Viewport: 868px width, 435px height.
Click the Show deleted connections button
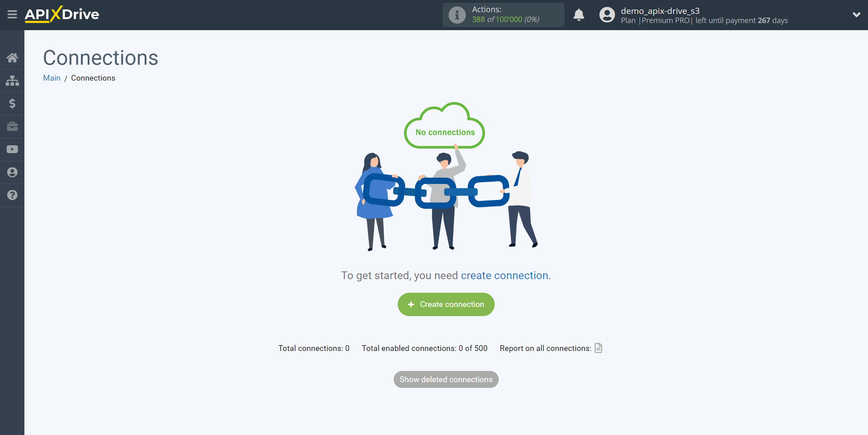point(446,379)
